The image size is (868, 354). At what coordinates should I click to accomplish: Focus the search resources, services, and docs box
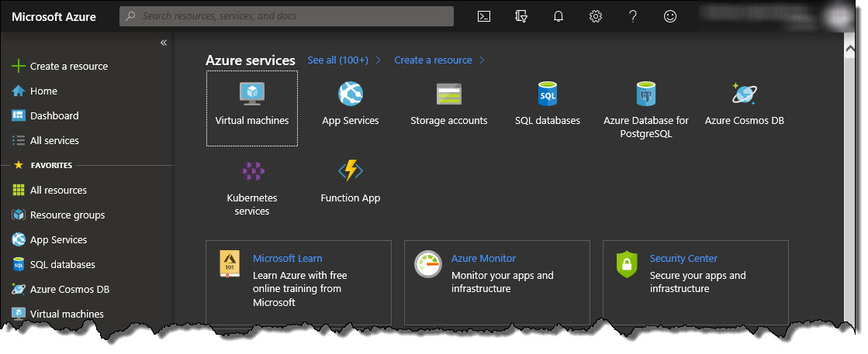point(287,16)
